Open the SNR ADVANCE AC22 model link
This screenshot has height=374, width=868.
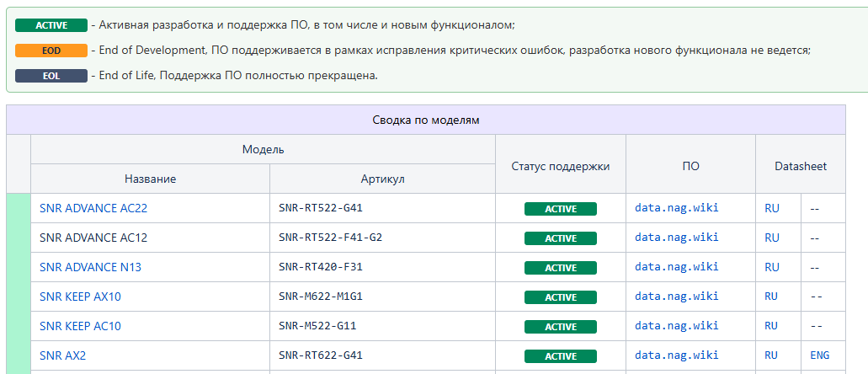[x=93, y=208]
